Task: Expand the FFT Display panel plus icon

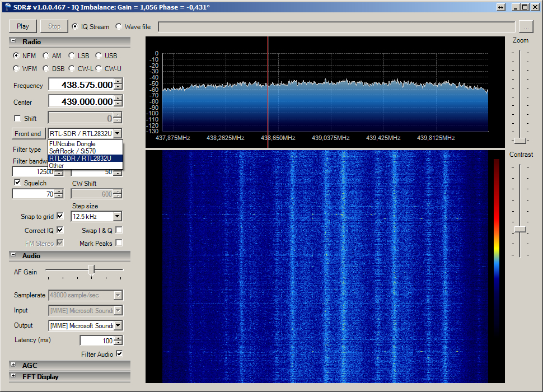Action: [13, 376]
